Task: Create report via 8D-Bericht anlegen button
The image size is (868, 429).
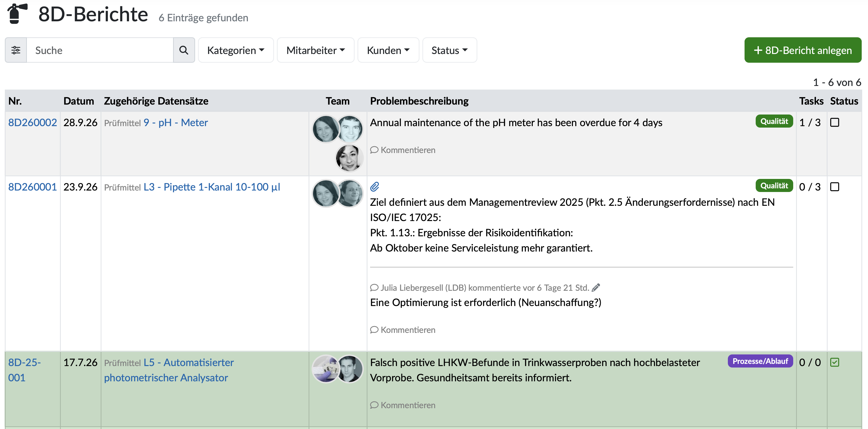Action: point(803,50)
